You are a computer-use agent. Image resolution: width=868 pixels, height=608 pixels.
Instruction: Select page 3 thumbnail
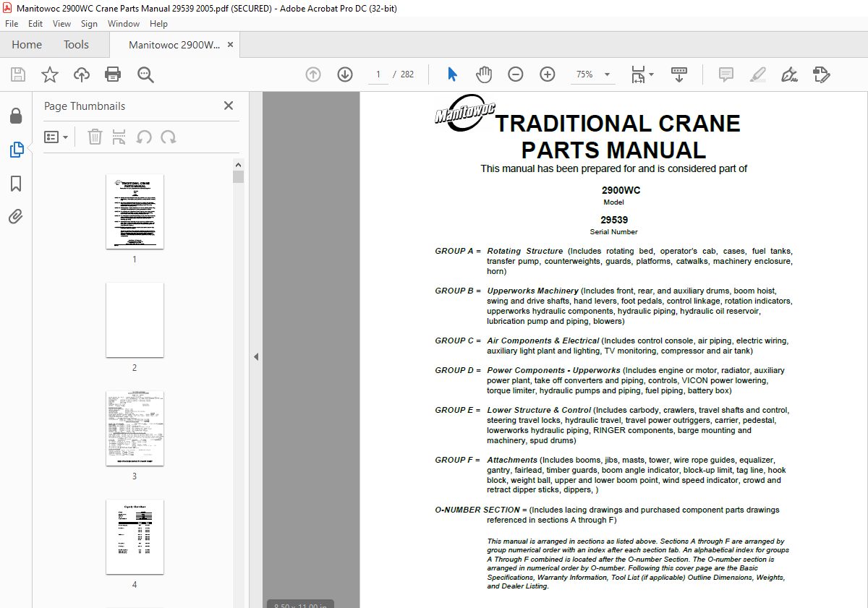(135, 428)
